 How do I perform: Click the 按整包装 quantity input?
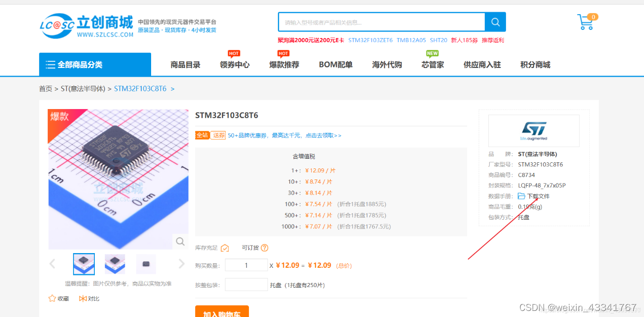coord(246,285)
